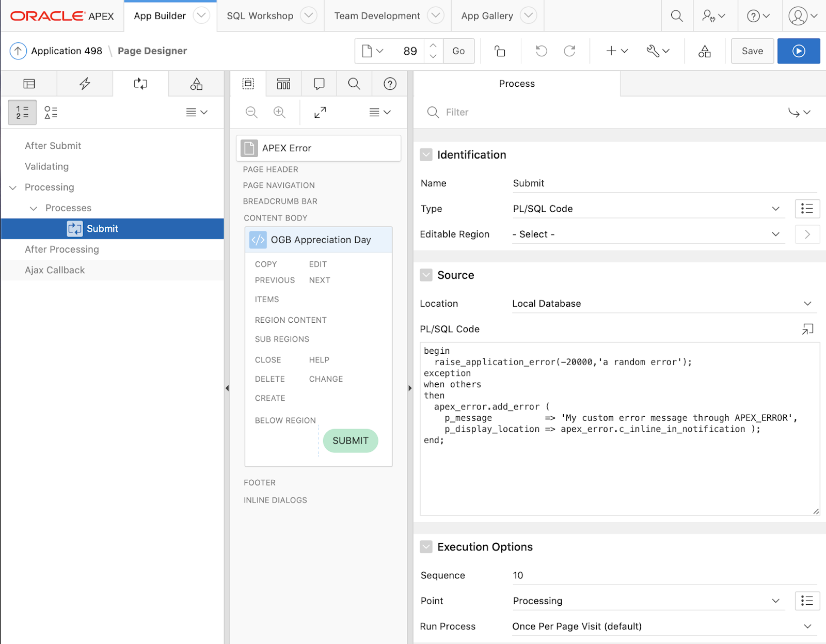Click the Save button
This screenshot has width=826, height=644.
pos(752,51)
